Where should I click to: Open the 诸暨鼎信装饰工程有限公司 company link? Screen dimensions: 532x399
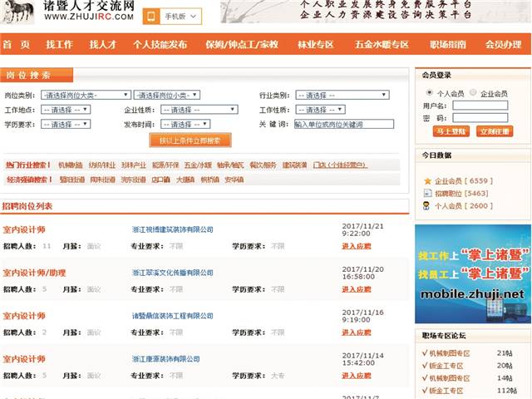click(172, 316)
